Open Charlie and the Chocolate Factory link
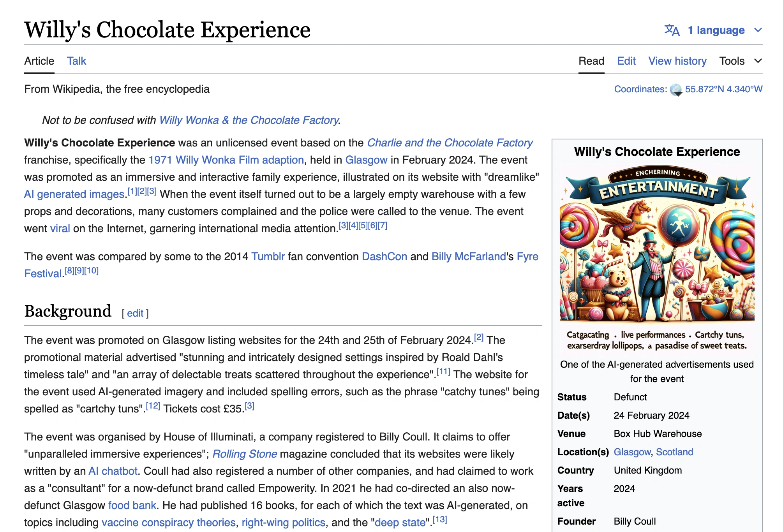This screenshot has width=783, height=532. click(450, 143)
